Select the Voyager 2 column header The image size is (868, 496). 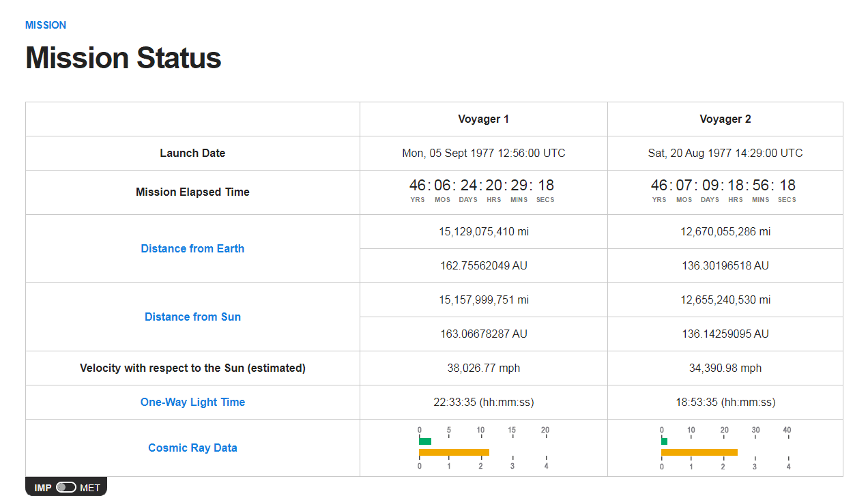click(x=725, y=119)
